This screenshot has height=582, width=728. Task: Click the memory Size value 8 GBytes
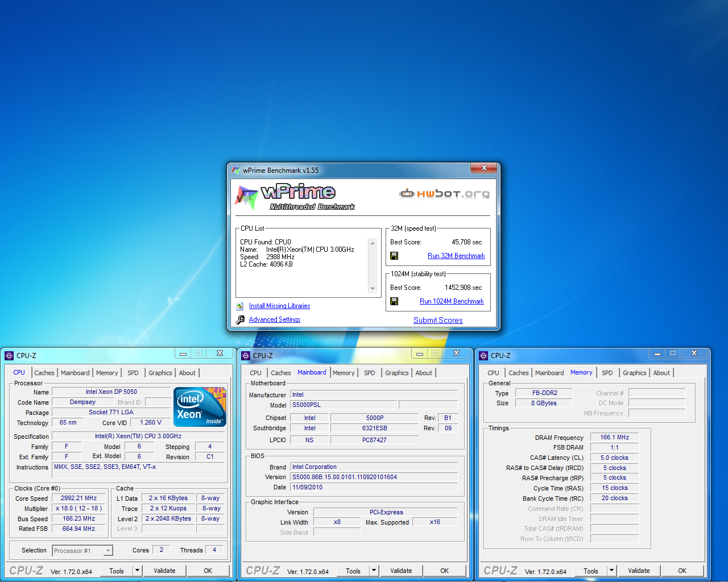coord(544,403)
